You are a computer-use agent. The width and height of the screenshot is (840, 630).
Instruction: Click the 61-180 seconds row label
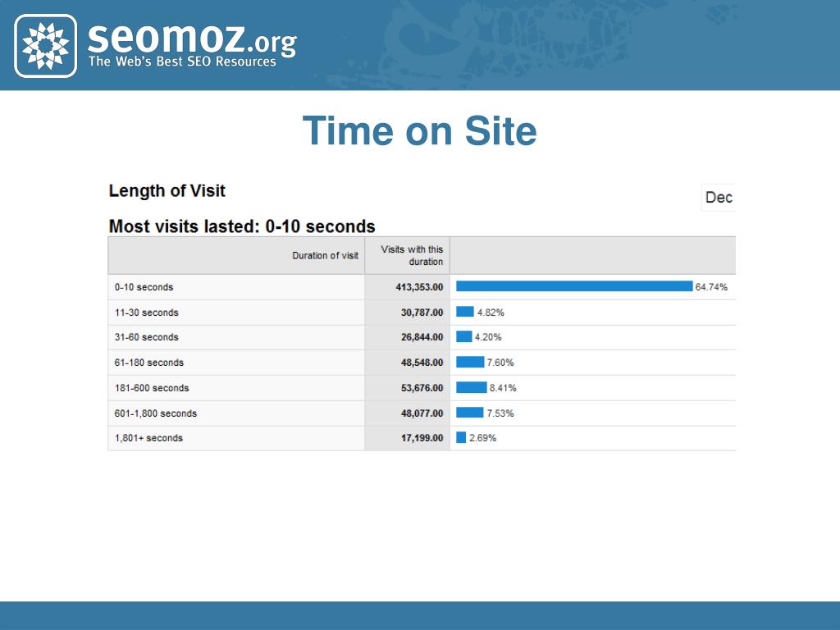(149, 363)
